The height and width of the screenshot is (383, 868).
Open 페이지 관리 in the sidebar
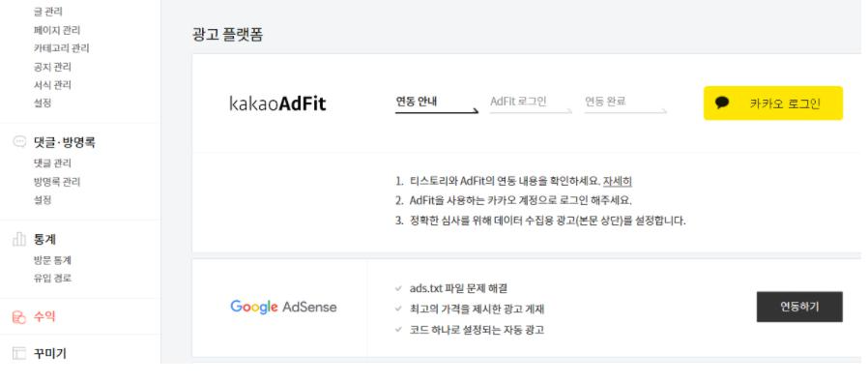pos(57,30)
